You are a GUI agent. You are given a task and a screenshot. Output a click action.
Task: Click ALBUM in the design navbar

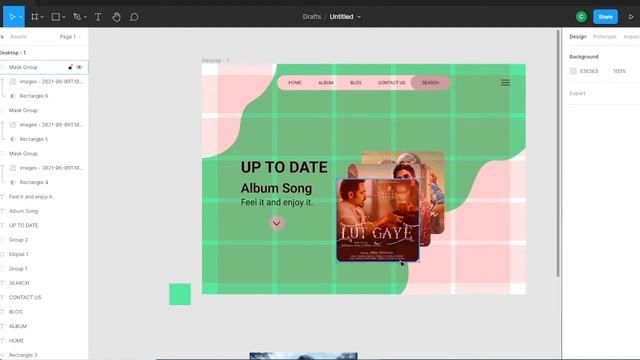click(x=326, y=82)
